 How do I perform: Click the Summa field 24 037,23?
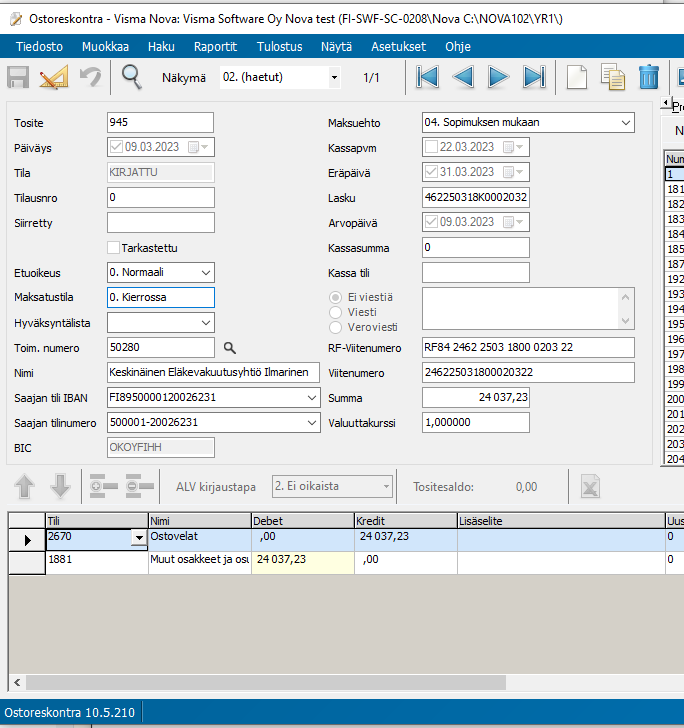[x=476, y=397]
